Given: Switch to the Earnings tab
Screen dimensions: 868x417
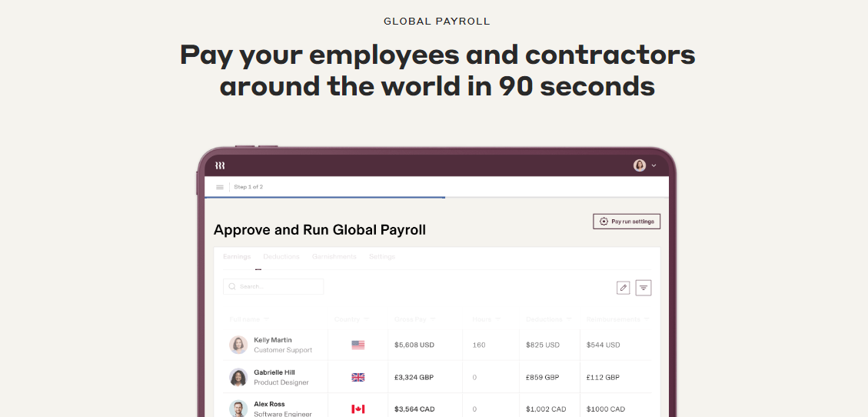Looking at the screenshot, I should pyautogui.click(x=237, y=256).
